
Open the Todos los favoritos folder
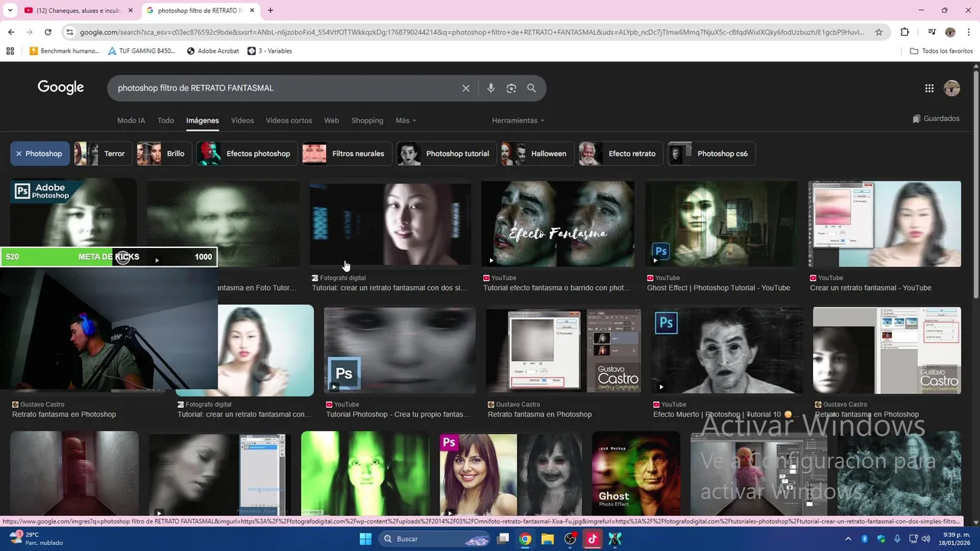click(941, 51)
